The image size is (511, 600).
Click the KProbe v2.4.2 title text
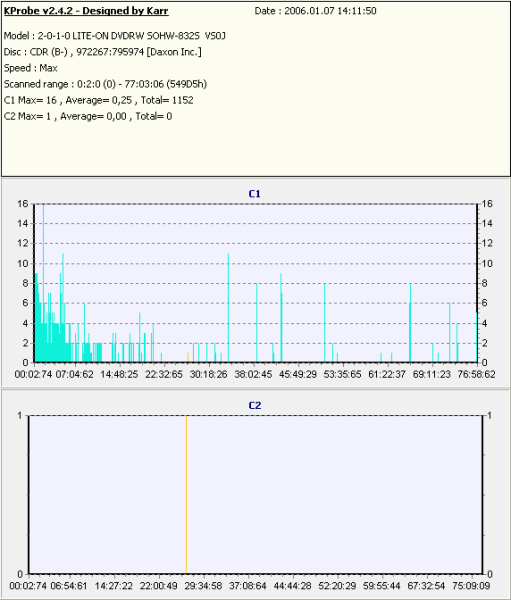pyautogui.click(x=86, y=11)
